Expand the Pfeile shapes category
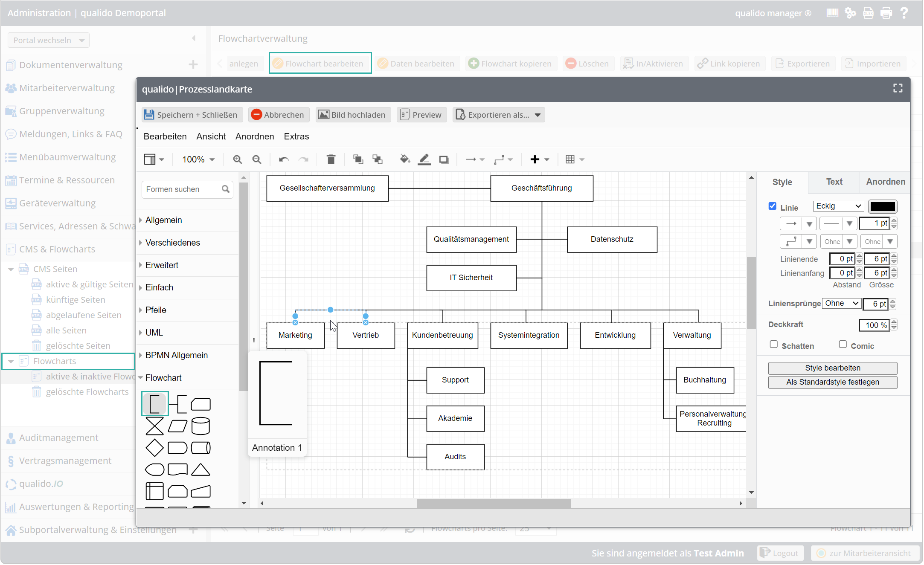This screenshot has width=924, height=565. pos(156,310)
